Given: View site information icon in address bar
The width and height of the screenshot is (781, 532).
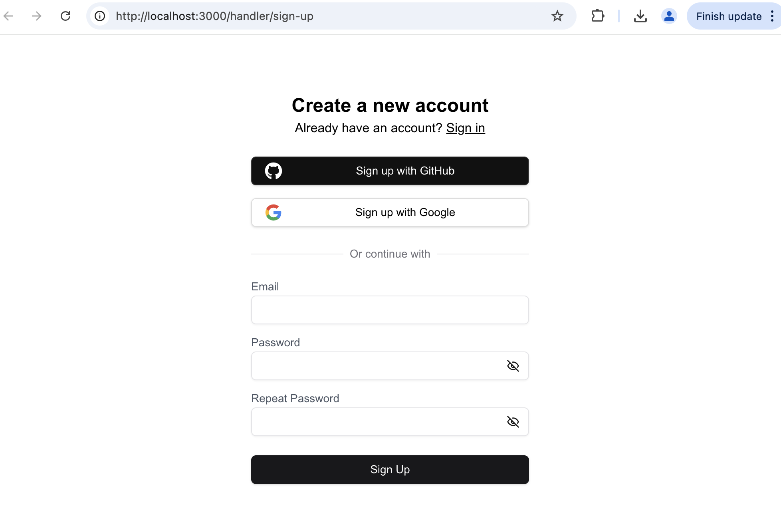Looking at the screenshot, I should point(100,16).
